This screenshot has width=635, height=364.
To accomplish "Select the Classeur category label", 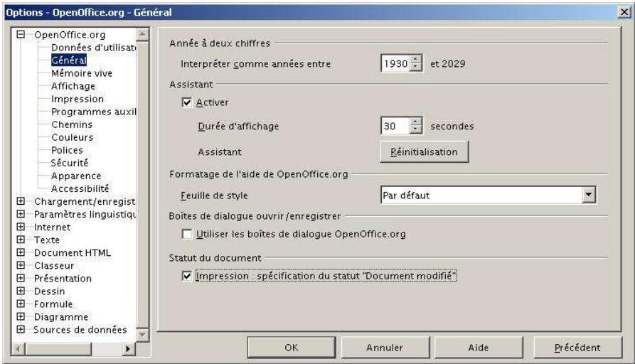I will 54,266.
